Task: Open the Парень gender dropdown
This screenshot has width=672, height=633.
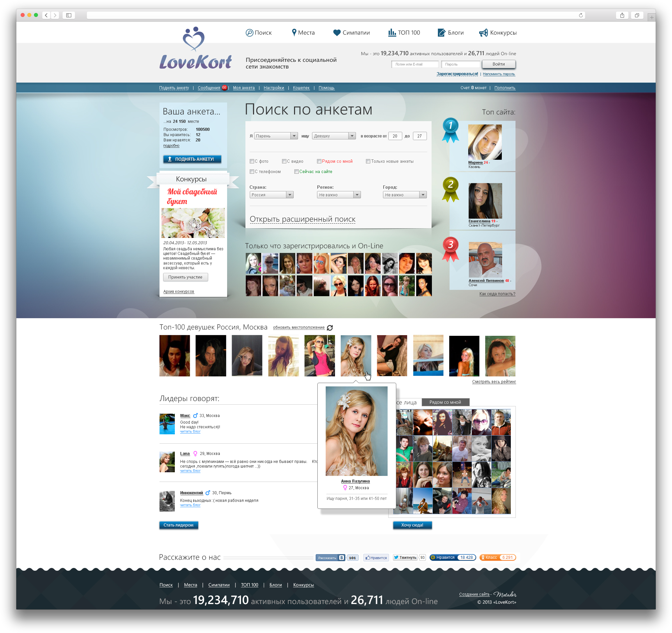Action: [276, 136]
